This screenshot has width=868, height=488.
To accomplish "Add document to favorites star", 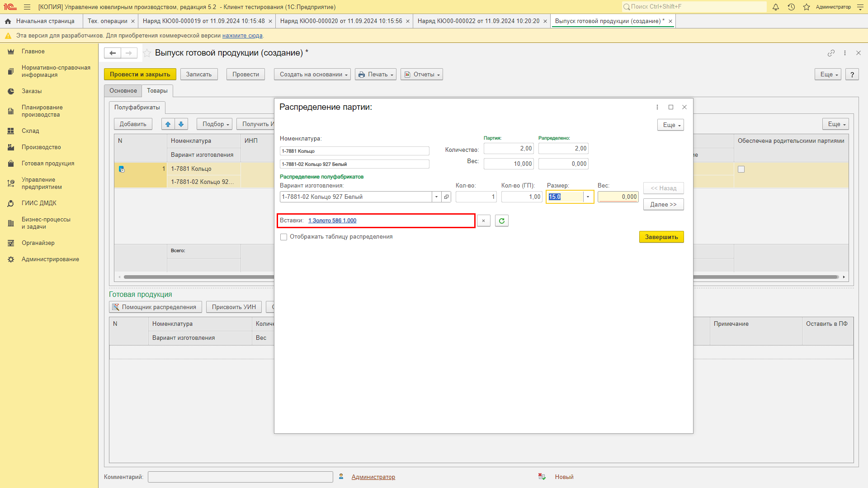I will (147, 53).
